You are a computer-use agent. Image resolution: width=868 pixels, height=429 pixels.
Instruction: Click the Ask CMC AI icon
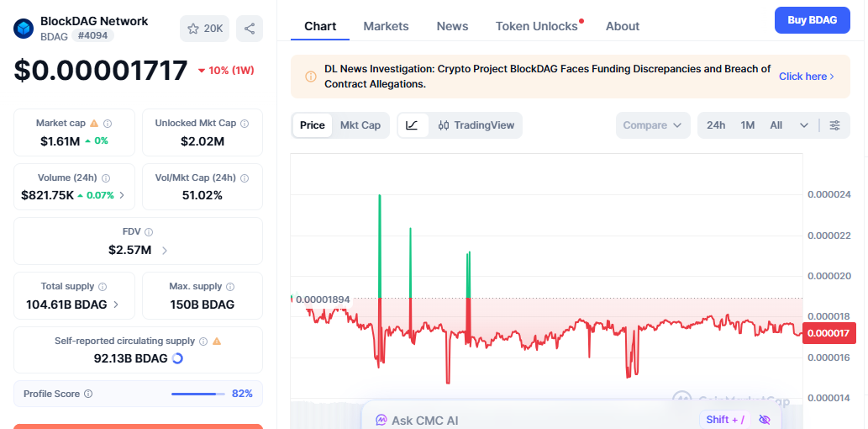[381, 420]
